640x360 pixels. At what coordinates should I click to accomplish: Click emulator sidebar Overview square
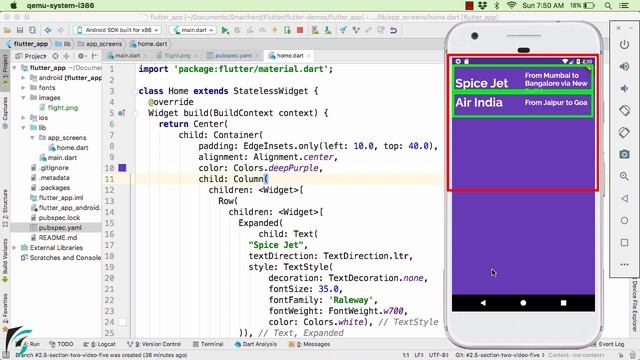coord(624,242)
